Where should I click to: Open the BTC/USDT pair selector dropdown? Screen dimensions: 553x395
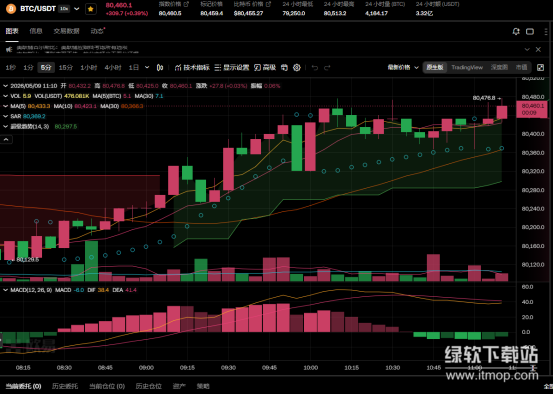point(77,9)
